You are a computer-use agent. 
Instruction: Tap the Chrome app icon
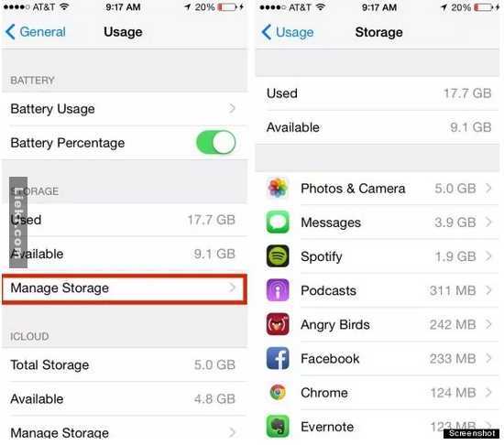278,392
